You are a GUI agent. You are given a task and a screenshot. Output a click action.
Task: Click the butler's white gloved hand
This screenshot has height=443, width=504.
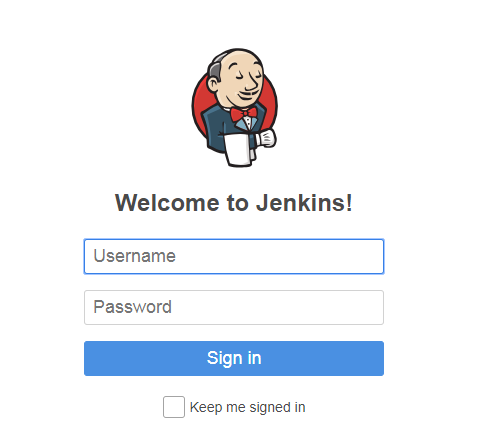266,138
